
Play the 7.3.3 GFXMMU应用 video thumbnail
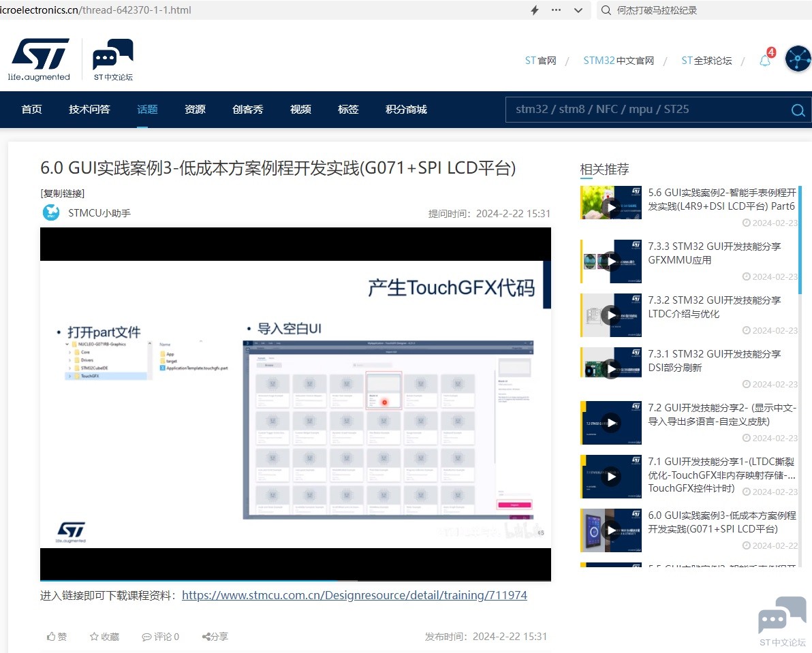point(611,261)
